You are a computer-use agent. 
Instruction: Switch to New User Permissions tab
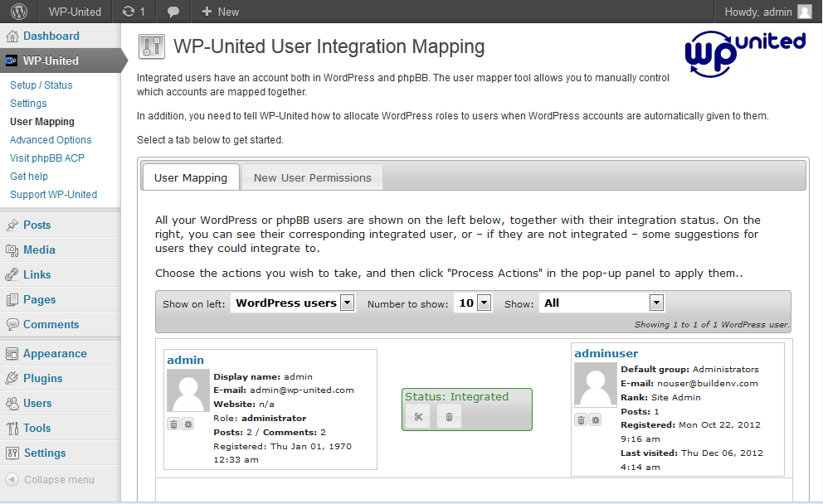(312, 177)
